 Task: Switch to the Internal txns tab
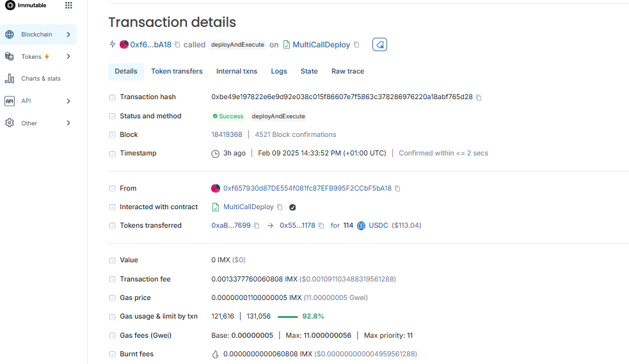[x=237, y=72]
